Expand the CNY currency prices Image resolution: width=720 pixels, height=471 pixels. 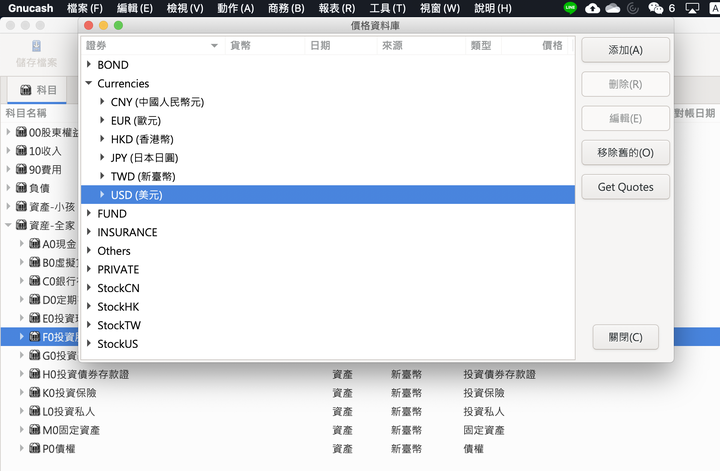(102, 102)
